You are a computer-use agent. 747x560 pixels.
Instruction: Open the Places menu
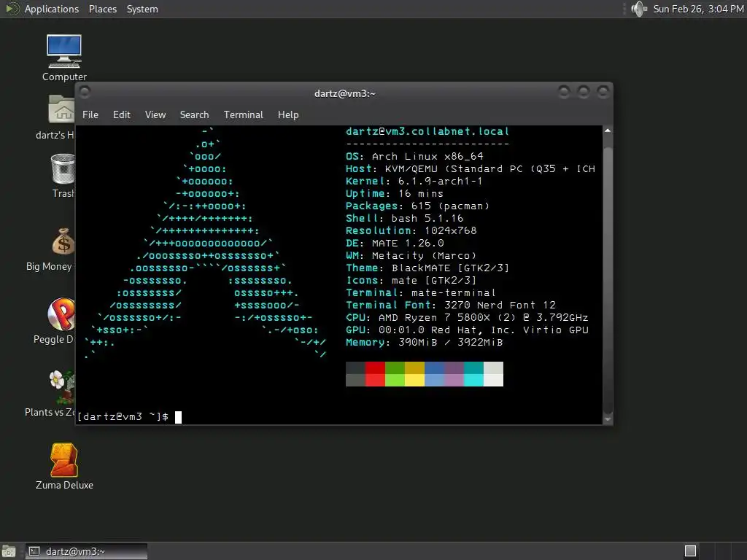pyautogui.click(x=102, y=9)
